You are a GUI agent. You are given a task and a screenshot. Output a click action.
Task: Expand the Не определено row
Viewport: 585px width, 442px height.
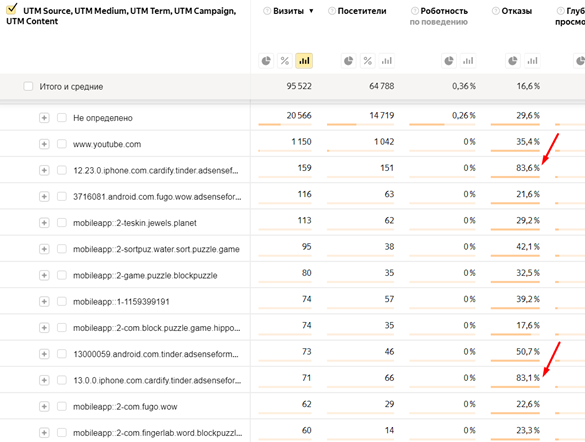pos(44,118)
